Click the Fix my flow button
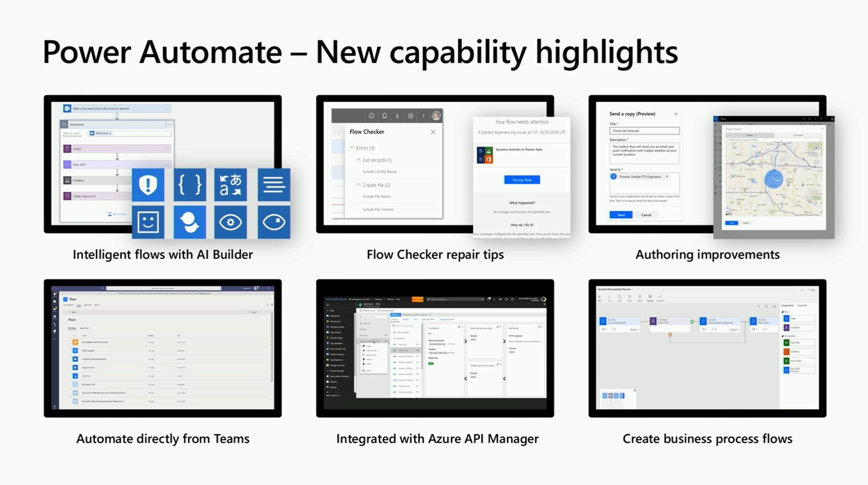The image size is (868, 485). pyautogui.click(x=522, y=180)
